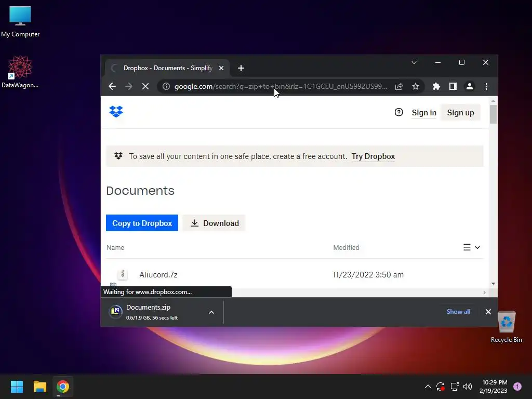Select the Aliucord.7z file icon
Screen dimensions: 532x399
click(x=123, y=274)
